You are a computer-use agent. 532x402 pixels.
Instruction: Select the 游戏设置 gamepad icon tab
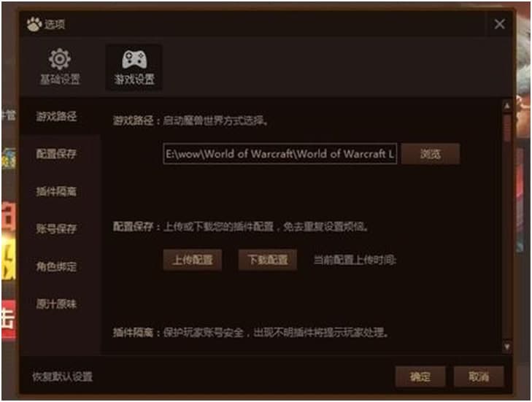pos(134,67)
